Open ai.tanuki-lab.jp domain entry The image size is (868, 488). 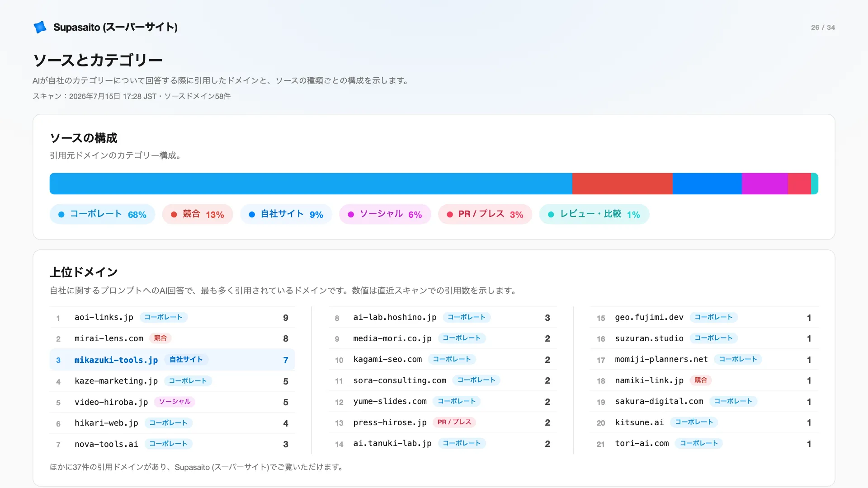(x=443, y=444)
